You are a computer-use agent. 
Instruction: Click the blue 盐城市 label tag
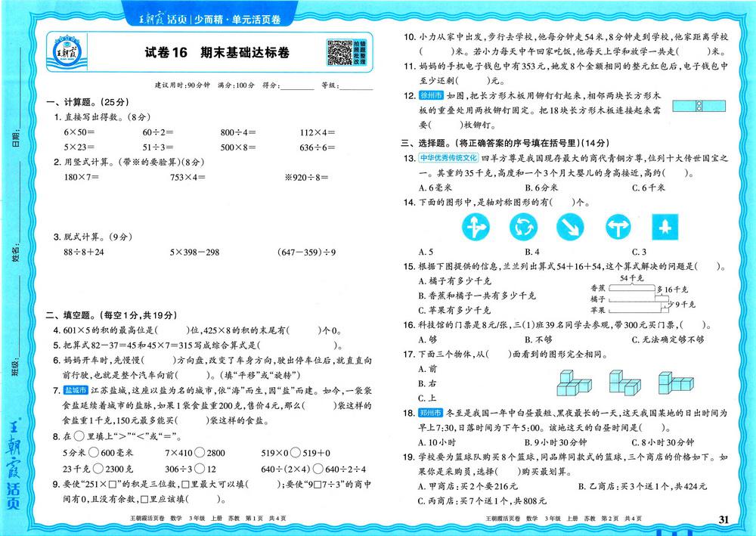tap(76, 390)
